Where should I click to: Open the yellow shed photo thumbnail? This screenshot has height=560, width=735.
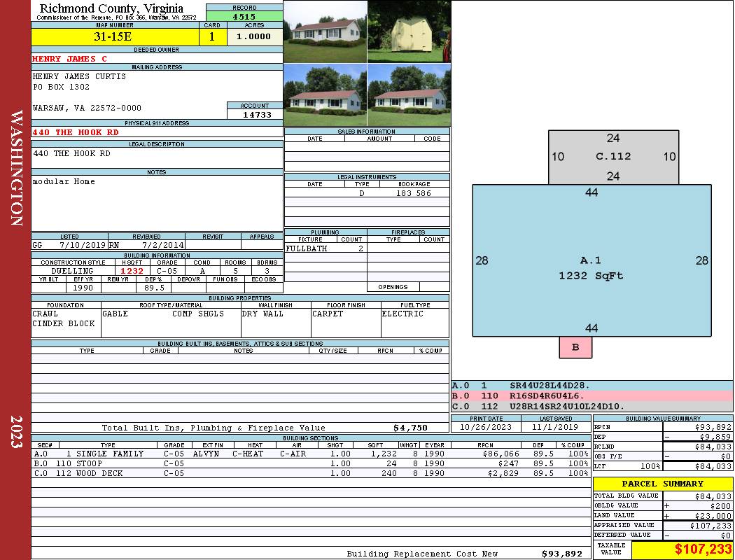(409, 31)
